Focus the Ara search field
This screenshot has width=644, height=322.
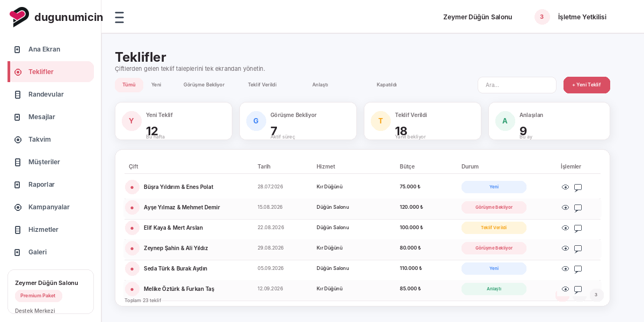517,85
